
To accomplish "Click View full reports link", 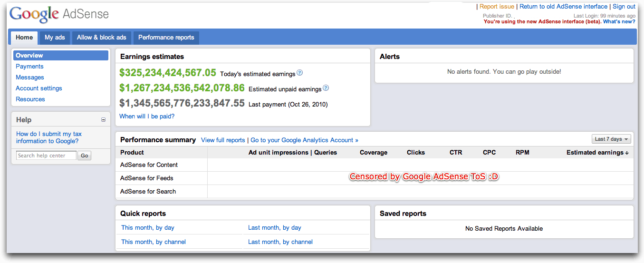I will click(x=223, y=140).
